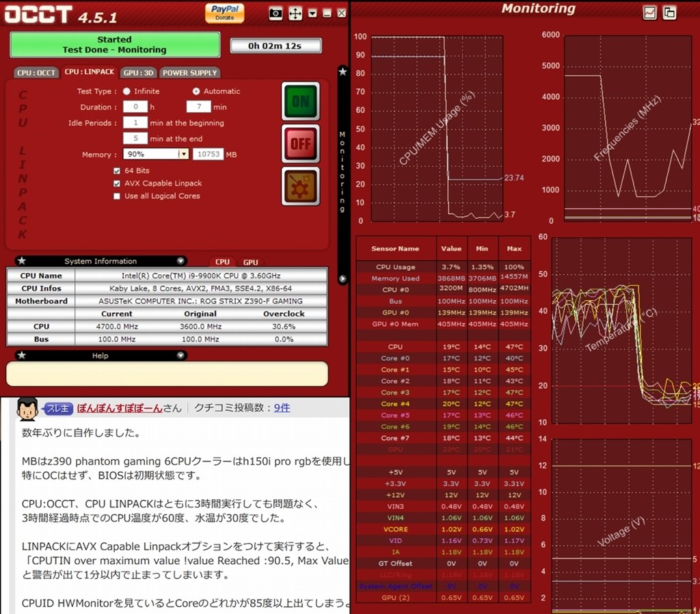The width and height of the screenshot is (700, 614).
Task: Click the Duration minutes field
Action: point(199,107)
